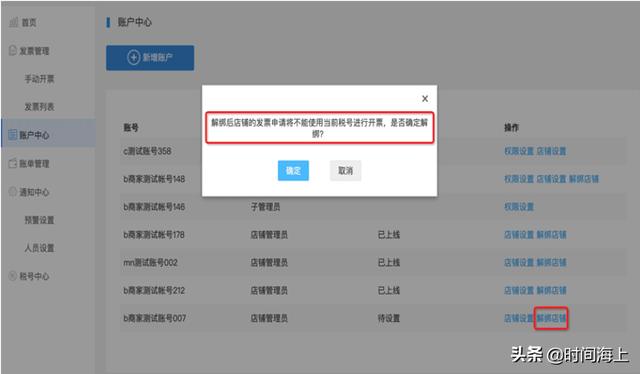Click the 通知中心 notification icon
The width and height of the screenshot is (640, 374).
pos(13,191)
